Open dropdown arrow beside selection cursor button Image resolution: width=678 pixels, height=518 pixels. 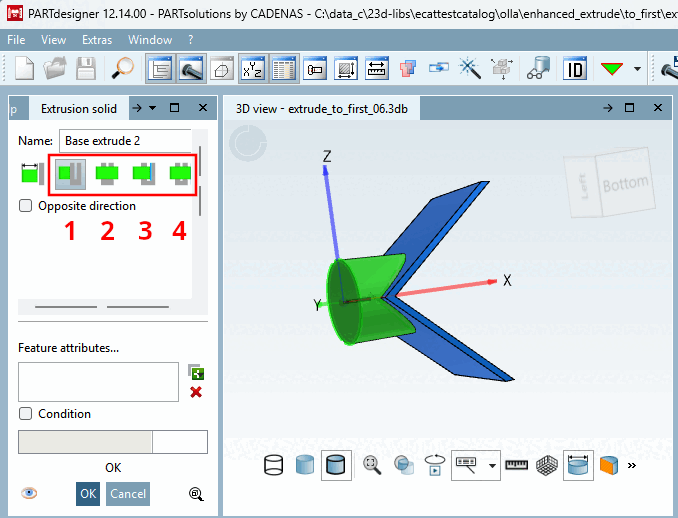point(492,466)
